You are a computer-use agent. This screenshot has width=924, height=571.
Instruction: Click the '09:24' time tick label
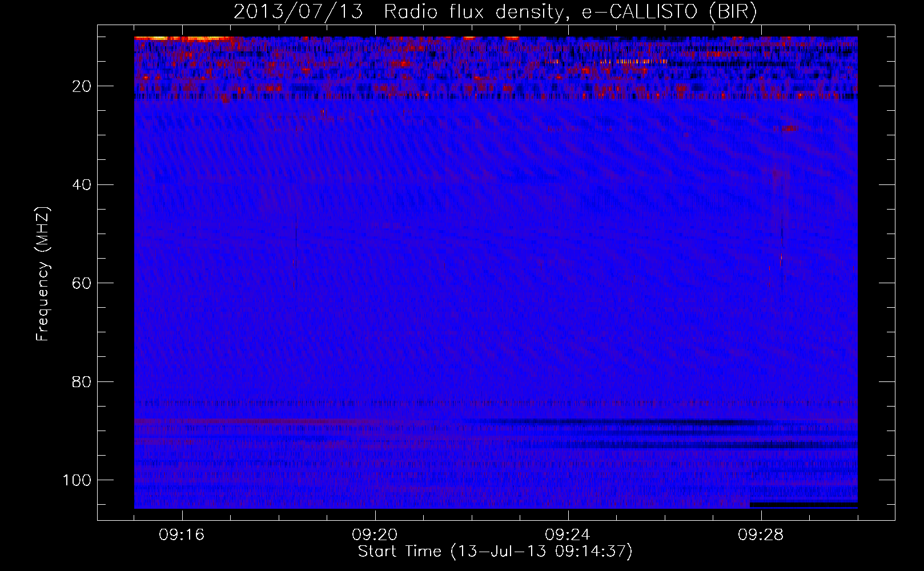pos(568,535)
